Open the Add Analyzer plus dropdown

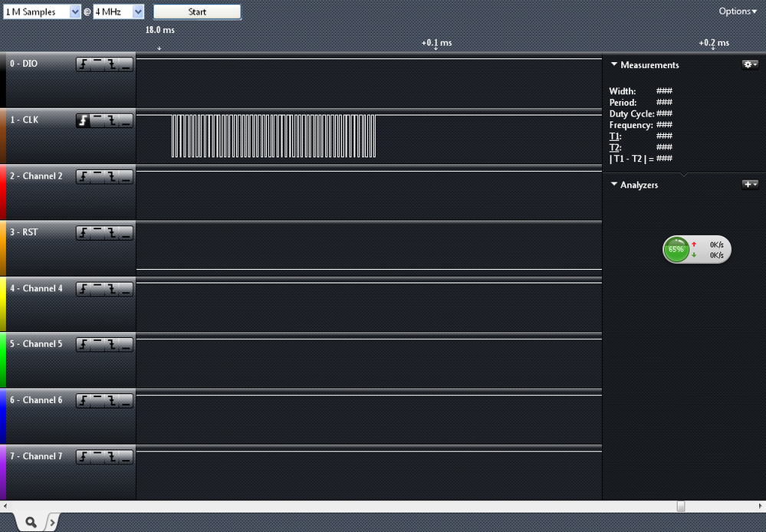click(x=750, y=184)
